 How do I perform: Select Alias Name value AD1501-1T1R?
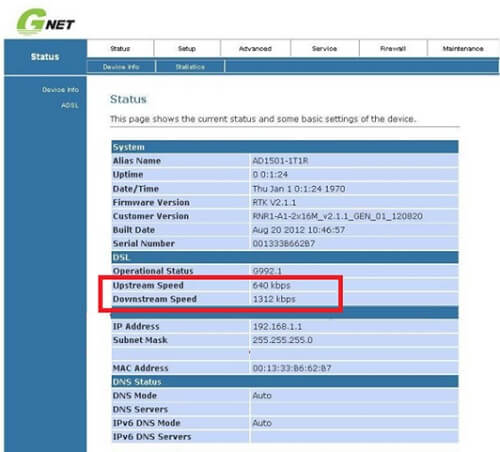[x=280, y=161]
